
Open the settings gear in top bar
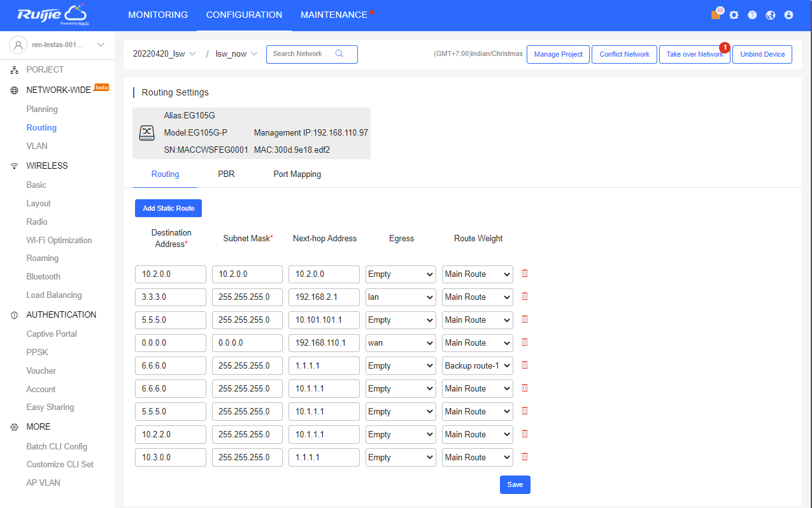pos(734,15)
